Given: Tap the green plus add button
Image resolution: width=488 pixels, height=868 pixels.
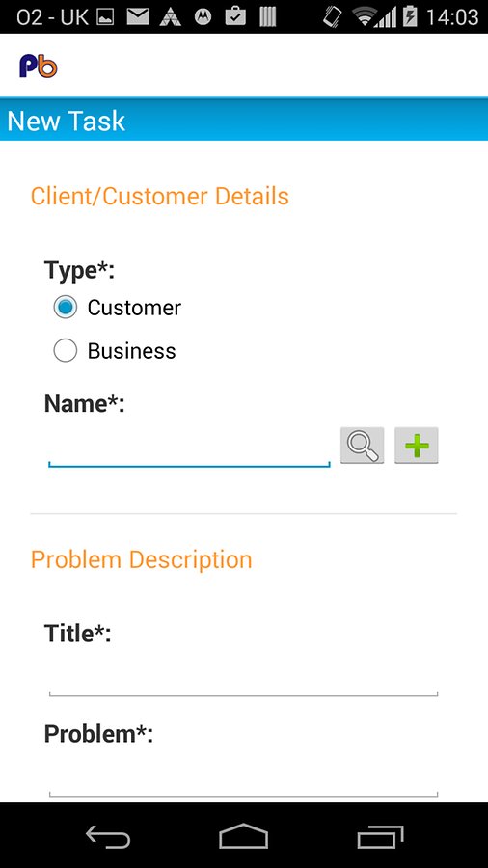Looking at the screenshot, I should 416,445.
